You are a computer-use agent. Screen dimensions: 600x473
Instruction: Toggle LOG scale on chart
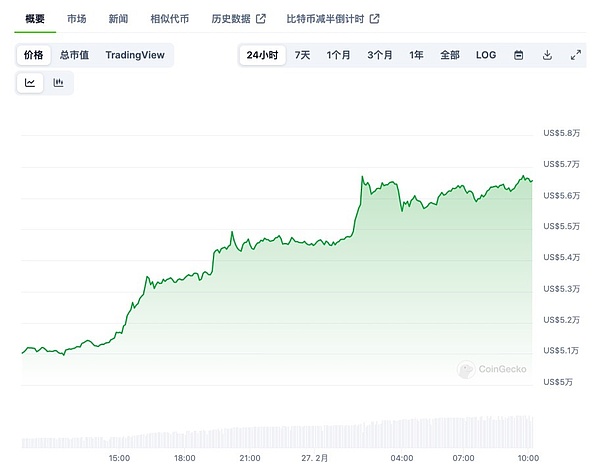(485, 55)
